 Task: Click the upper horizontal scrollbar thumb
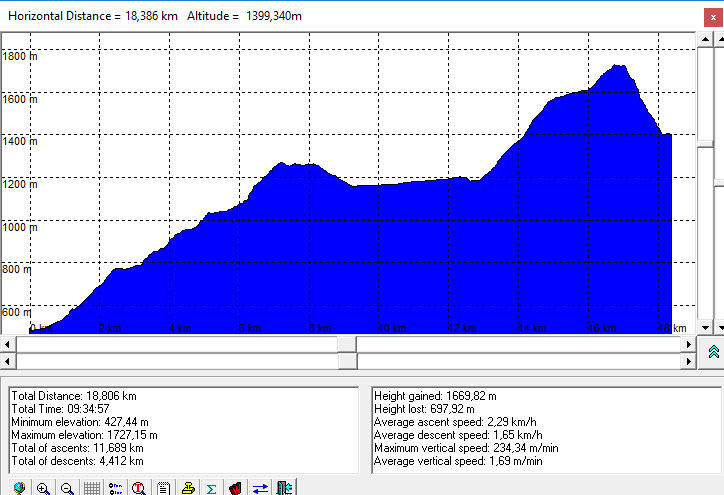(x=347, y=343)
